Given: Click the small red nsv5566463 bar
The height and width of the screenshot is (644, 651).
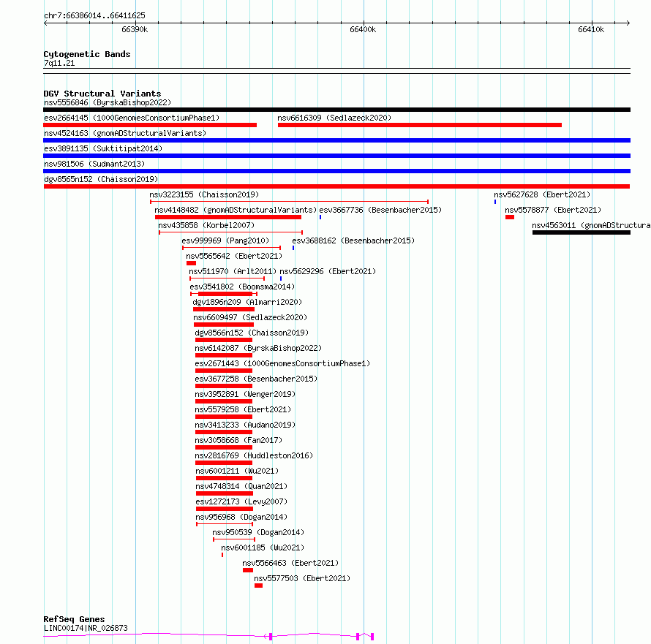Looking at the screenshot, I should point(248,570).
